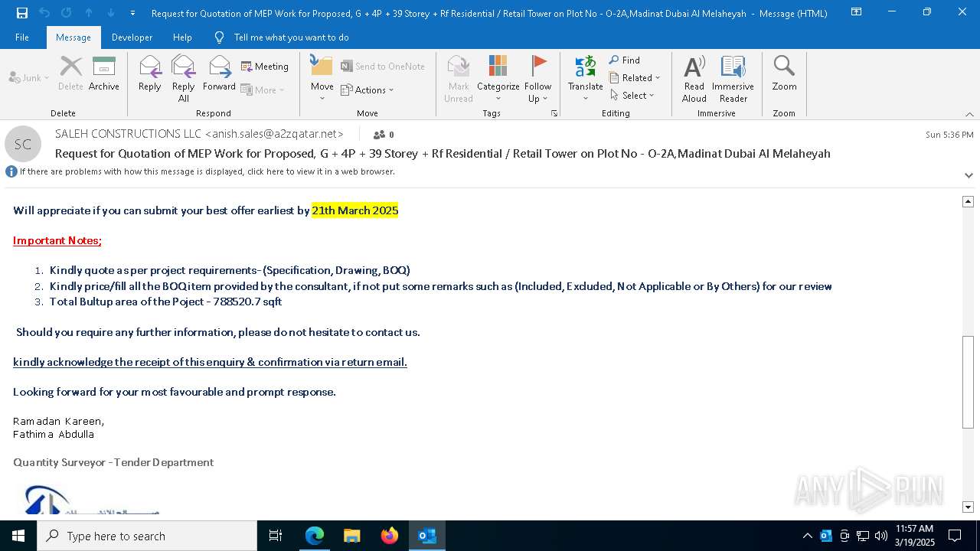
Task: Click the kindly acknowledge the receipt line
Action: pos(210,362)
